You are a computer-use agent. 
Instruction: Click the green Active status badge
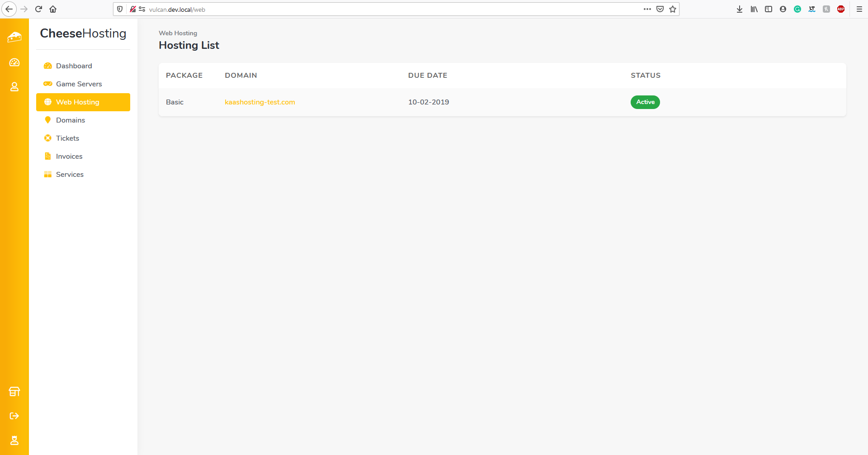pyautogui.click(x=645, y=102)
